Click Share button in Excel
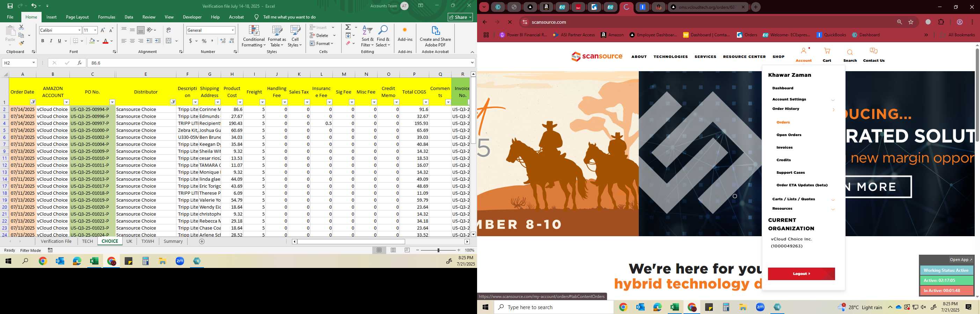The width and height of the screenshot is (980, 314). (x=460, y=17)
